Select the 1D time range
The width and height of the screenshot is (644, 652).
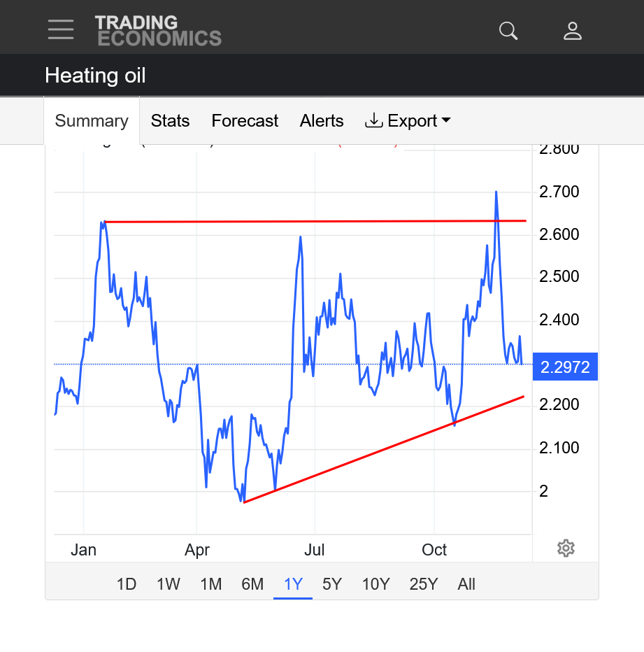(x=126, y=584)
